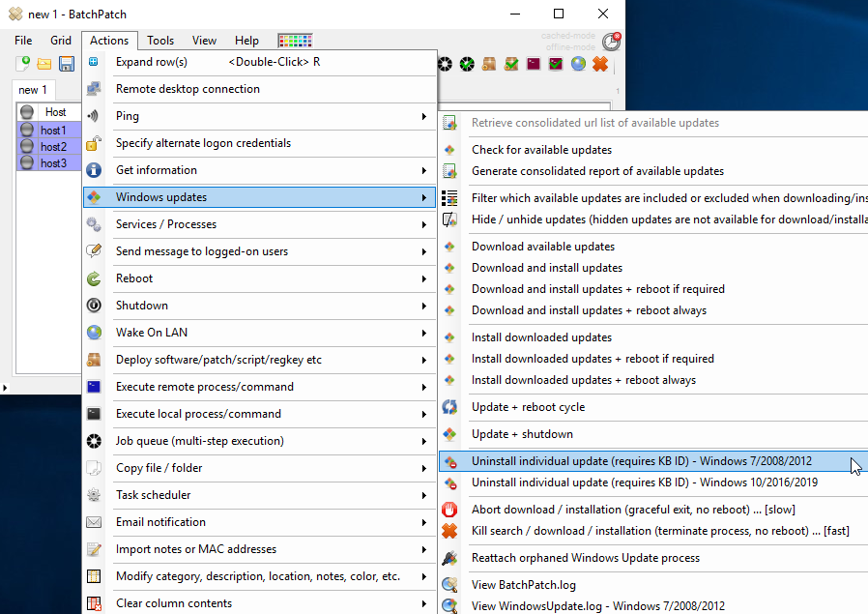Expand the Import notes or MAC addresses arrow
Image resolution: width=868 pixels, height=614 pixels.
[424, 550]
